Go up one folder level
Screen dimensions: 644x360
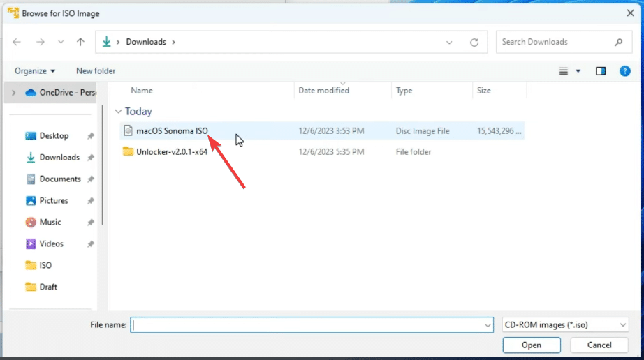tap(80, 42)
